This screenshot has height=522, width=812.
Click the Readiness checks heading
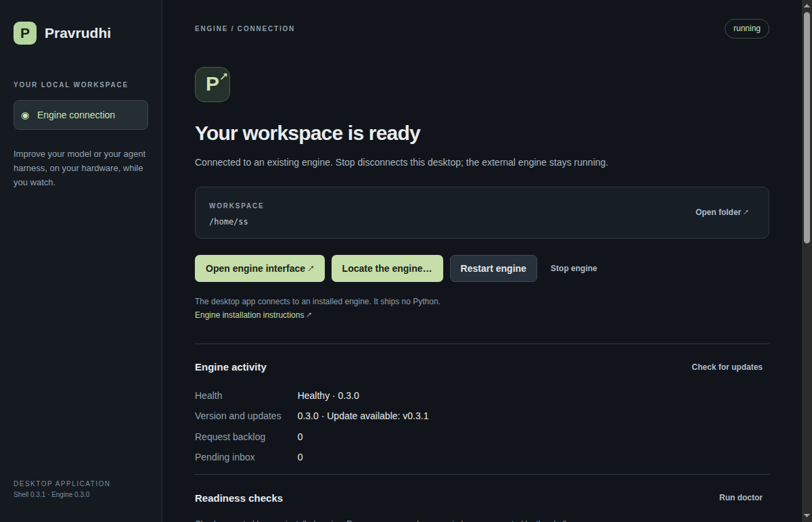239,498
